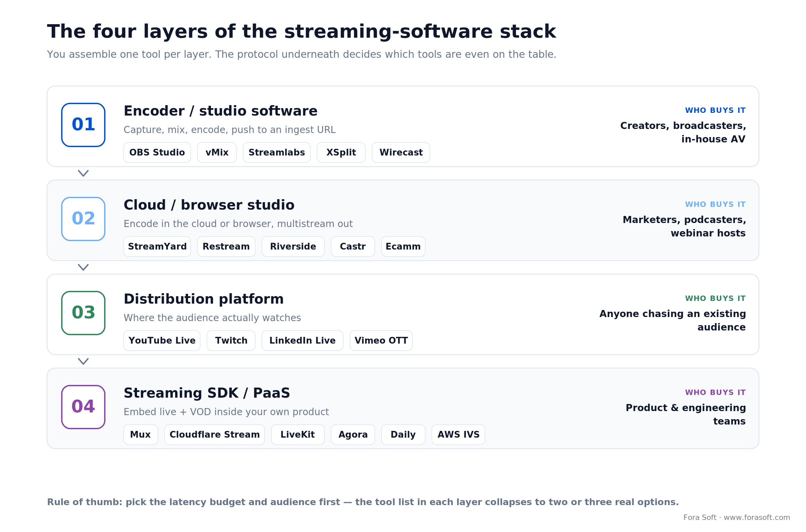Click 'Capture, mix, encode, push to an ingest URL'
The image size is (806, 532).
pos(230,130)
